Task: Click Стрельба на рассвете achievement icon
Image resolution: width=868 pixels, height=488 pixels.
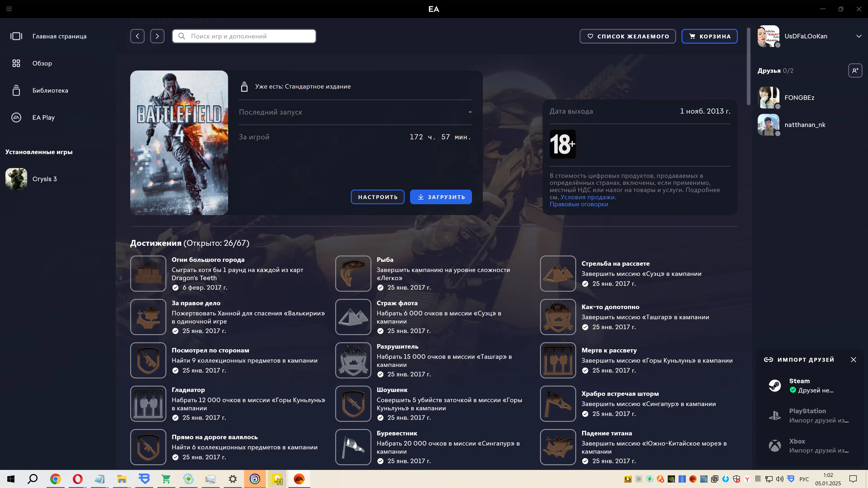Action: [558, 273]
